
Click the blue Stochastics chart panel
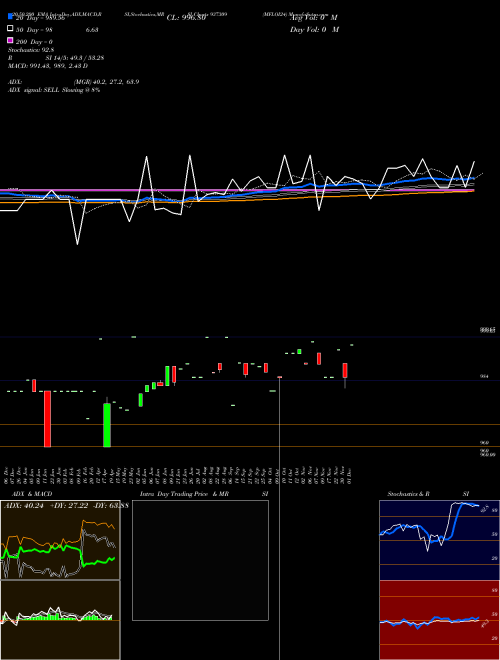click(439, 540)
